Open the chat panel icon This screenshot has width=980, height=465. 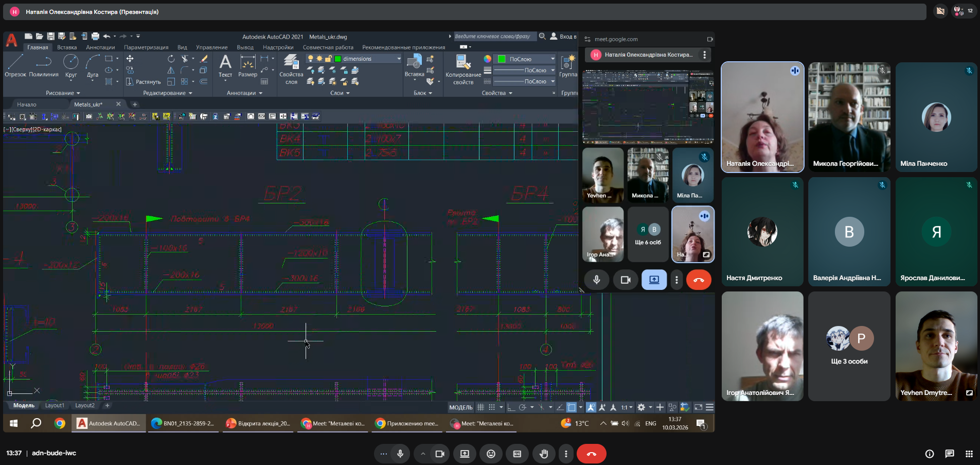[x=949, y=454]
